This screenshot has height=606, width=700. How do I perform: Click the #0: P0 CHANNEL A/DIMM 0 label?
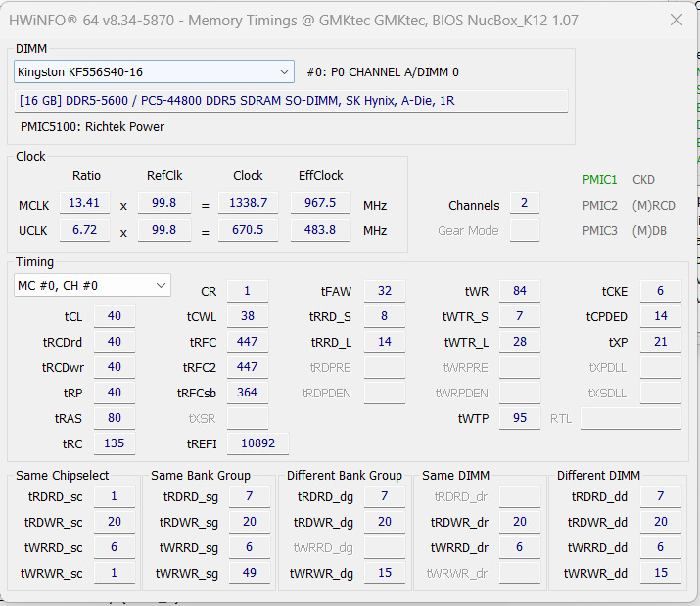pyautogui.click(x=383, y=72)
